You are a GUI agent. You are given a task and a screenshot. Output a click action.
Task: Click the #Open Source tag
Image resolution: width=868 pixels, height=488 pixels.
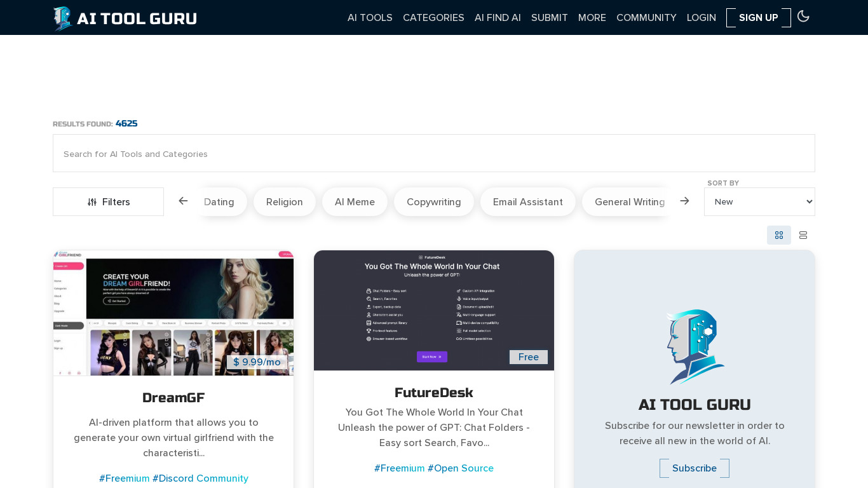tap(461, 468)
